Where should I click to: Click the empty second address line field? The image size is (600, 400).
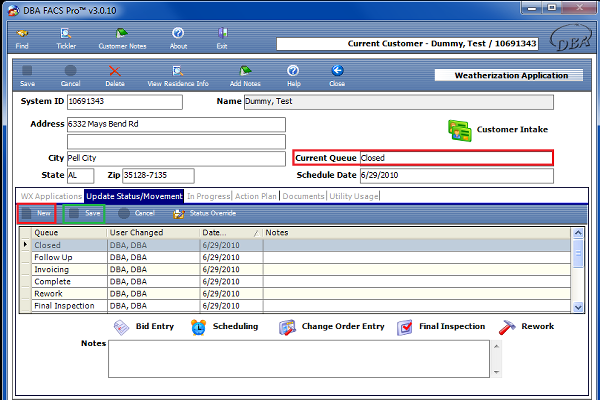(176, 142)
